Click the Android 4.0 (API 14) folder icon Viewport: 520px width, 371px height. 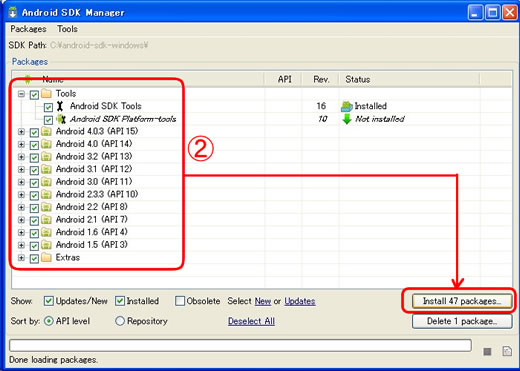pyautogui.click(x=46, y=144)
